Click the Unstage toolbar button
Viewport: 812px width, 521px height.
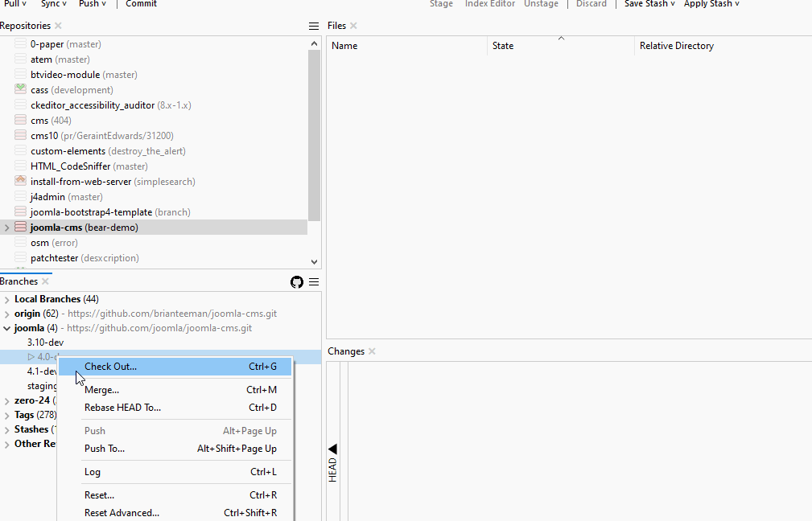(x=541, y=4)
